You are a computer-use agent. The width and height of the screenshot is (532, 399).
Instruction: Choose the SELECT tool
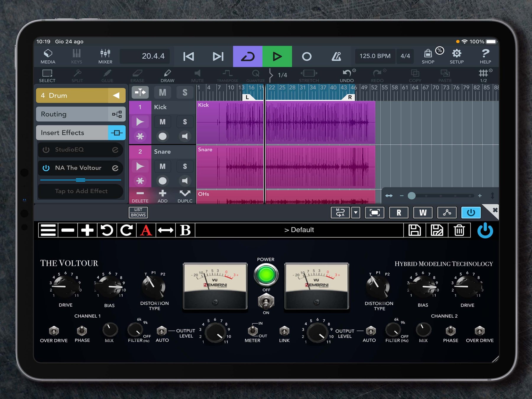click(x=47, y=76)
